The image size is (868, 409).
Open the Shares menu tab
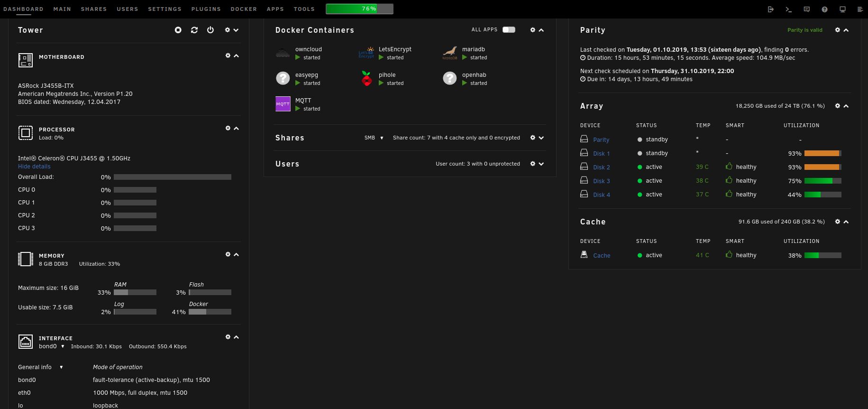click(94, 9)
